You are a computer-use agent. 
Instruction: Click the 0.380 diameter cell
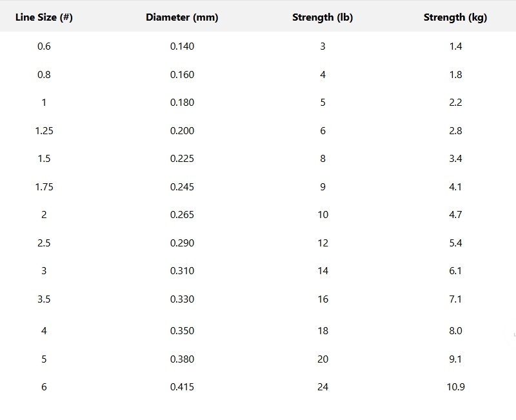pyautogui.click(x=182, y=359)
